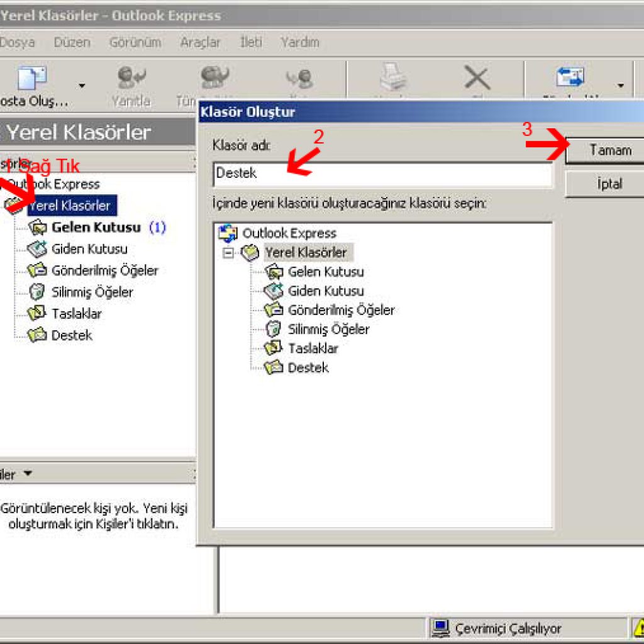Viewport: 644px width, 644px height.
Task: Click the Yerel Klasörler header banner
Action: click(x=97, y=132)
